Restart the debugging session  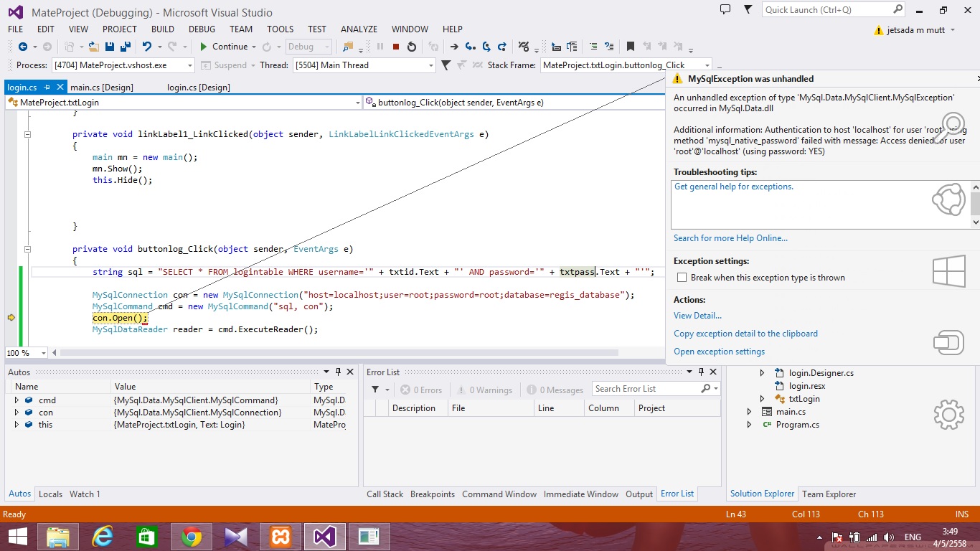411,47
